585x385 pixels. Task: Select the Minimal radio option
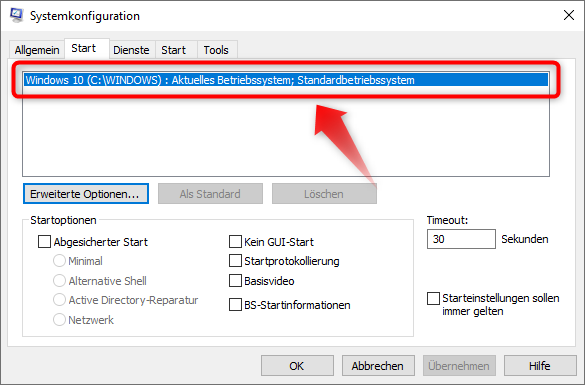coord(59,261)
